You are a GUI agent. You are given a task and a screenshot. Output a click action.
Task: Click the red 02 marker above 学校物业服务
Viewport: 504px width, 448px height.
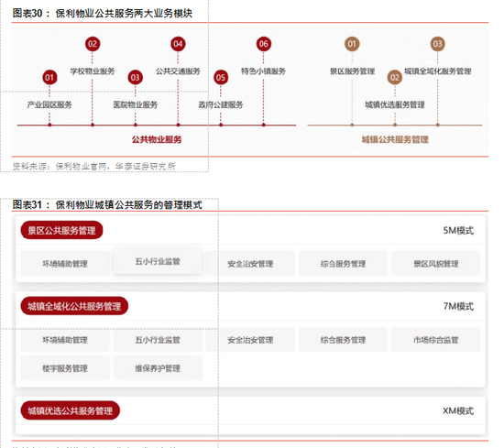coord(93,44)
